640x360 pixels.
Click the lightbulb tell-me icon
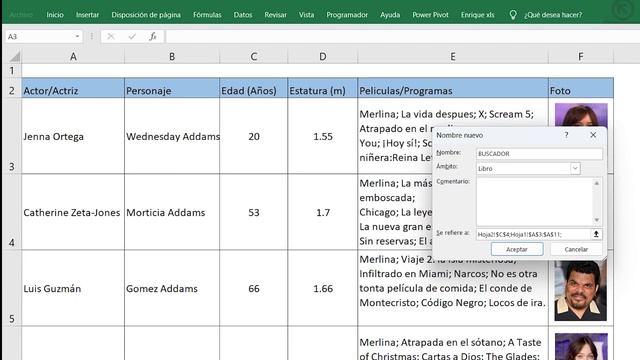pyautogui.click(x=513, y=15)
